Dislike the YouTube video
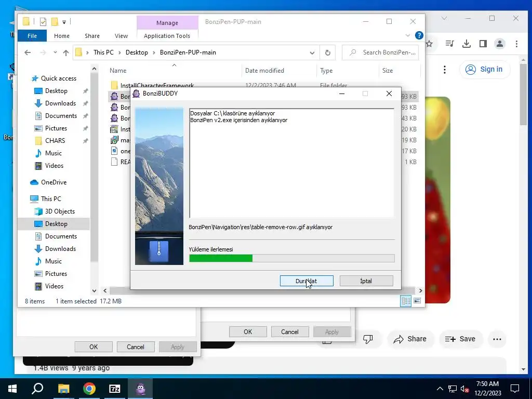The image size is (532, 399). [x=368, y=339]
